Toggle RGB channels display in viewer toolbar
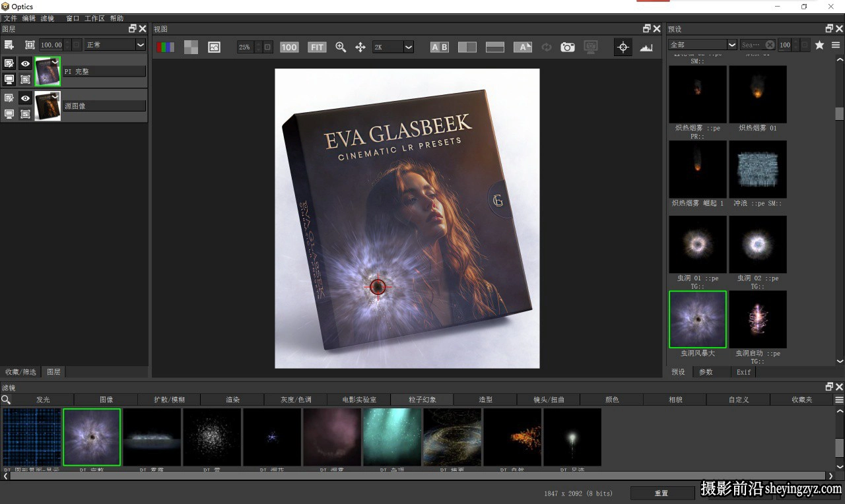Screen dimensions: 845x504 (x=166, y=47)
